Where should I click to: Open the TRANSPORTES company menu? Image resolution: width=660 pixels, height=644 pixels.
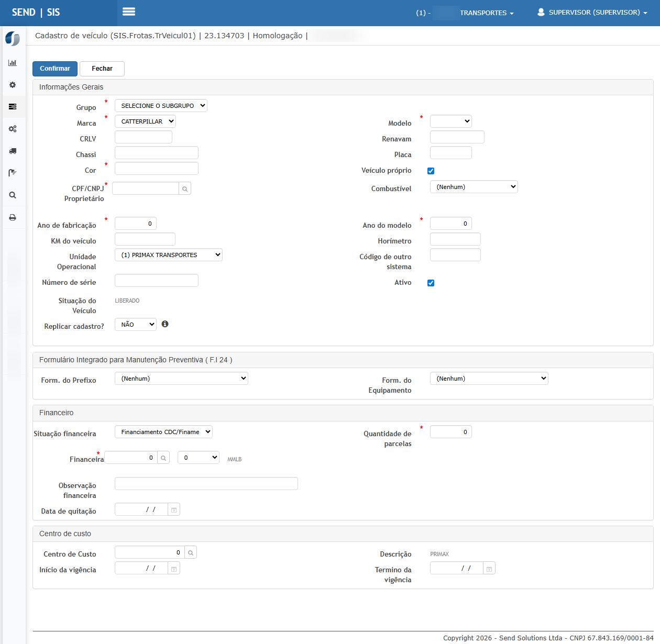[x=486, y=13]
